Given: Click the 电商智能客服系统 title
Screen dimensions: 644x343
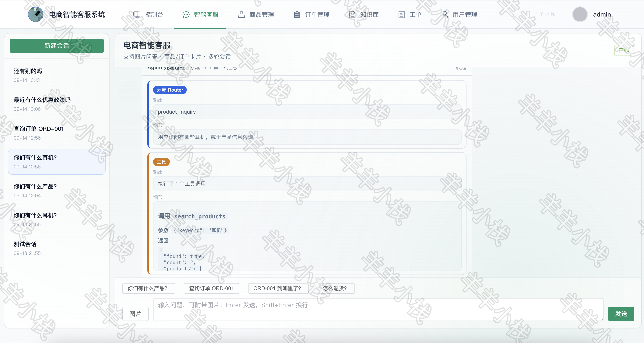Looking at the screenshot, I should (77, 15).
